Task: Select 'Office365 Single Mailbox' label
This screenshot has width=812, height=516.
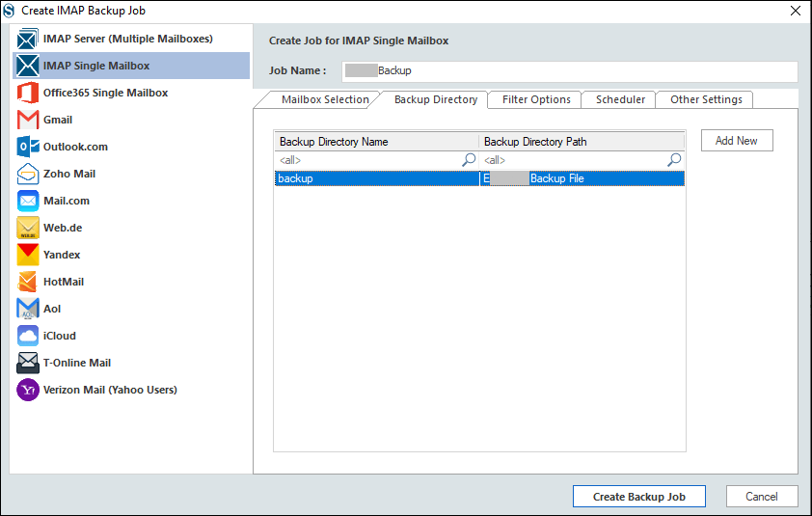Action: [x=106, y=93]
